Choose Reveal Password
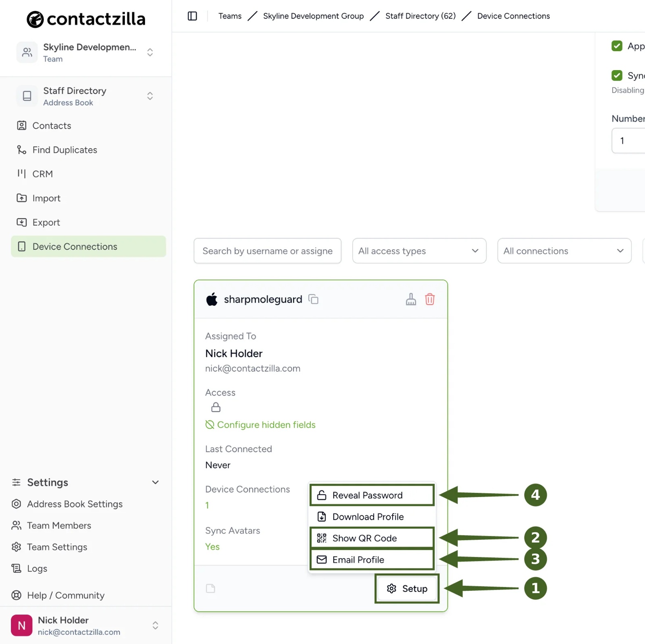Image resolution: width=645 pixels, height=644 pixels. 372,495
